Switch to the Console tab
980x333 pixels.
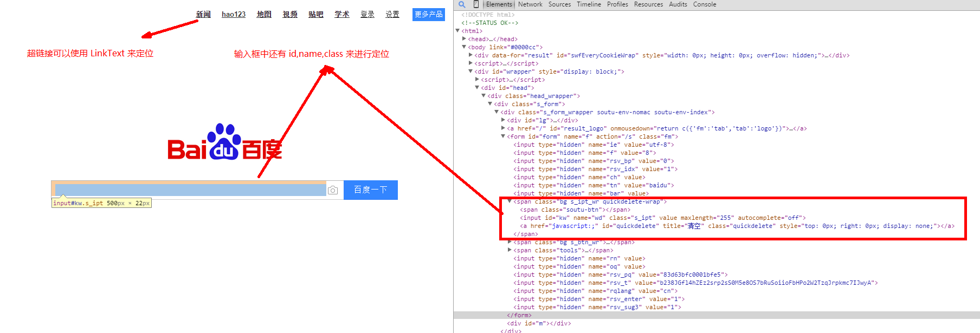(x=705, y=4)
